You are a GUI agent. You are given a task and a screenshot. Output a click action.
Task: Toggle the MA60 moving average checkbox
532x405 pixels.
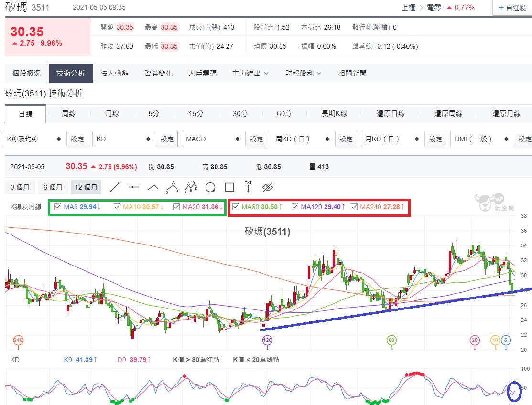[236, 207]
